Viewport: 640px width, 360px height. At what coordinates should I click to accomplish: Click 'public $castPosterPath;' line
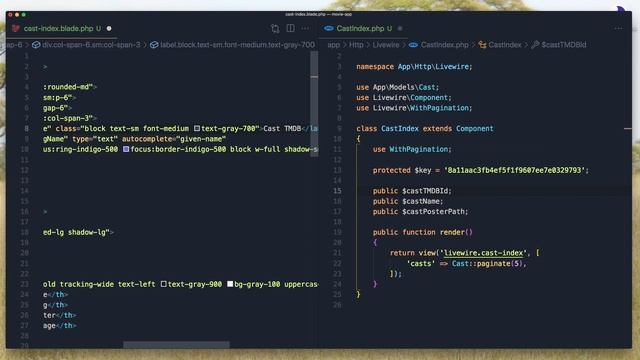pyautogui.click(x=420, y=211)
